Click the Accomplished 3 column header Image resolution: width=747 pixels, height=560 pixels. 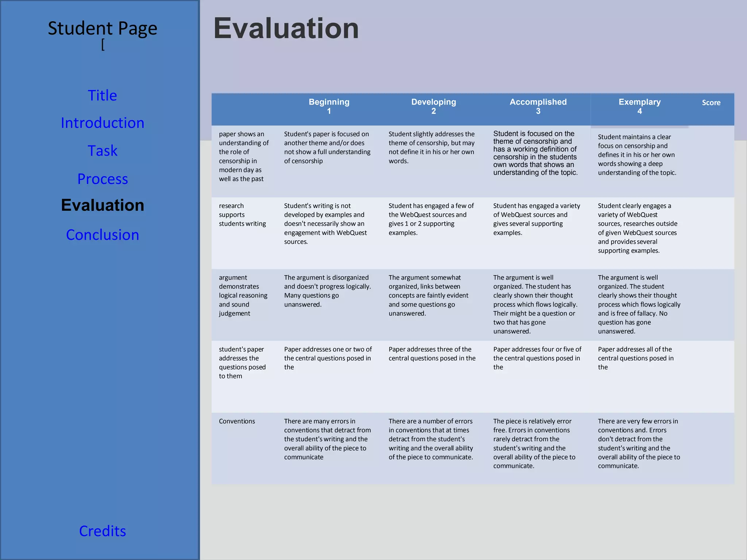pyautogui.click(x=538, y=106)
